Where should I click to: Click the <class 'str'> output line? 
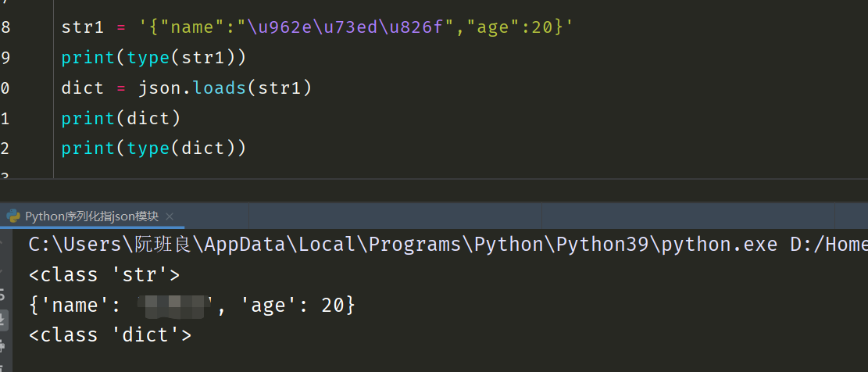[105, 275]
